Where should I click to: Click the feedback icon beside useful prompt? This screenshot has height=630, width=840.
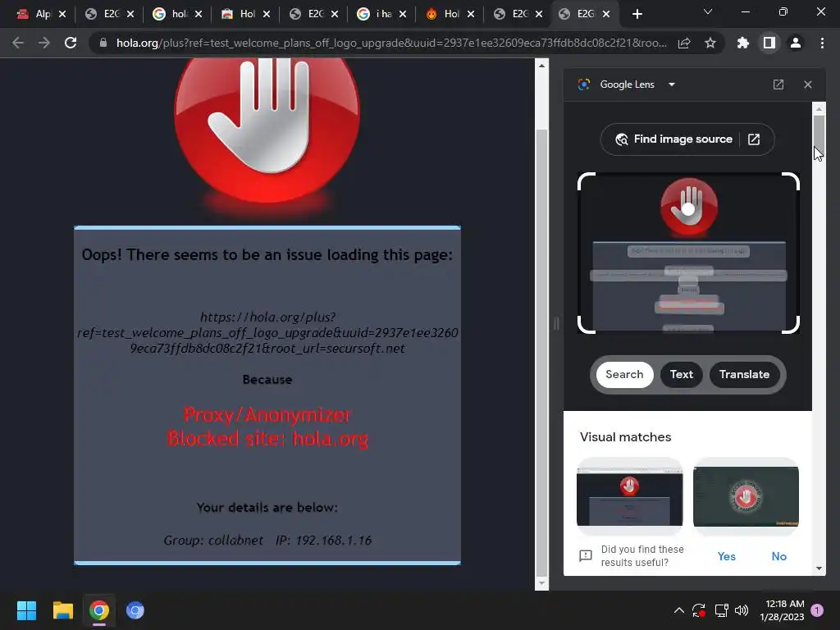[x=586, y=556]
